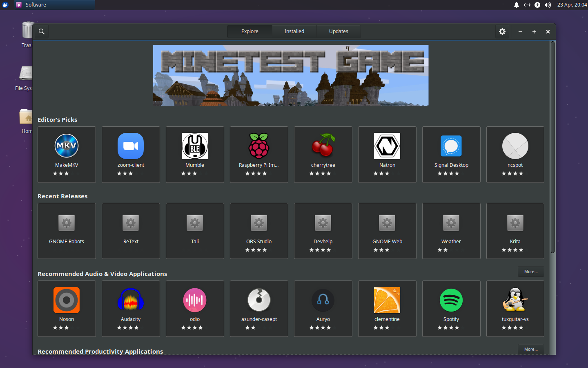Viewport: 588px width, 368px height.
Task: Open the Software settings gear menu
Action: (x=502, y=31)
